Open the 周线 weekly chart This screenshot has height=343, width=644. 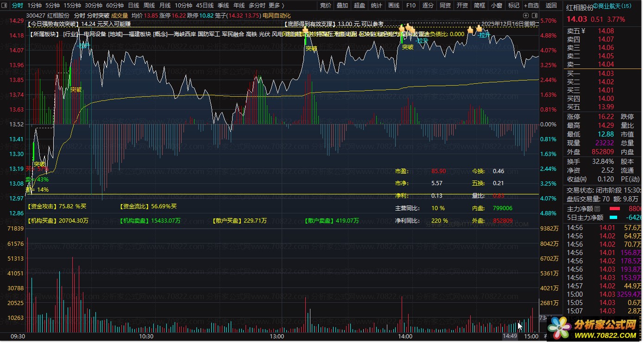pos(149,6)
